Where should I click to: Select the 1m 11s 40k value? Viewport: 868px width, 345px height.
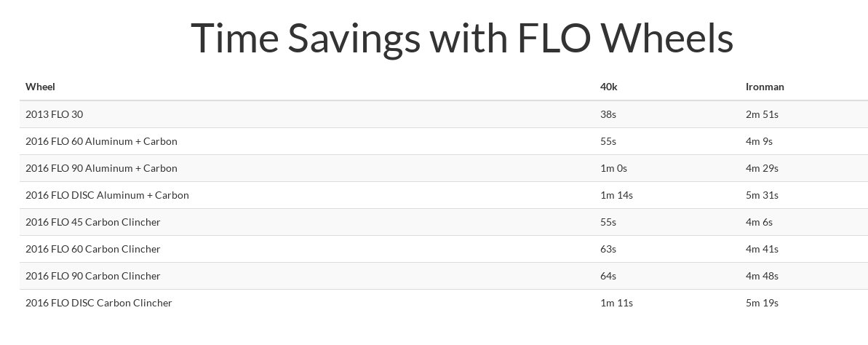click(x=616, y=303)
